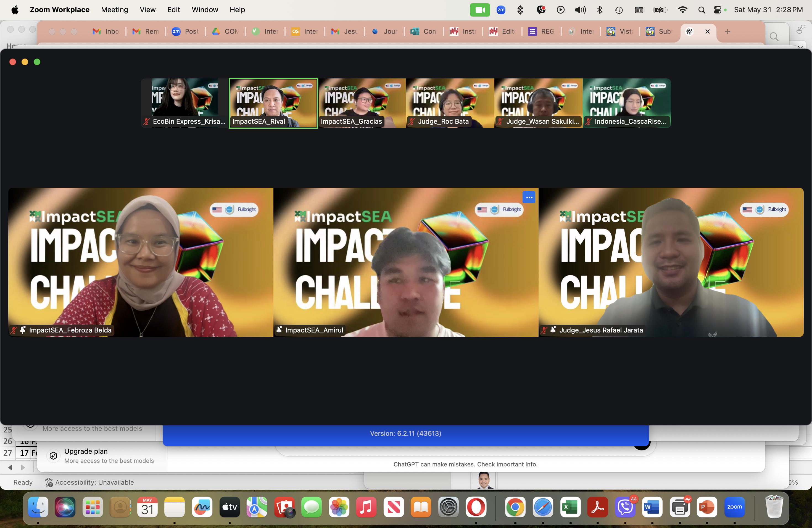Open the Edit menu
Viewport: 812px width, 528px height.
(174, 10)
